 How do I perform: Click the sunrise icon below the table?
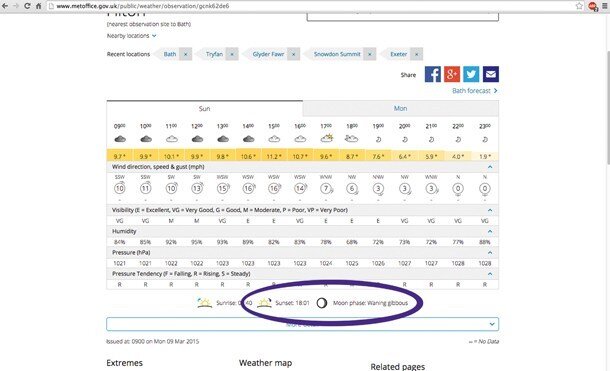(205, 303)
